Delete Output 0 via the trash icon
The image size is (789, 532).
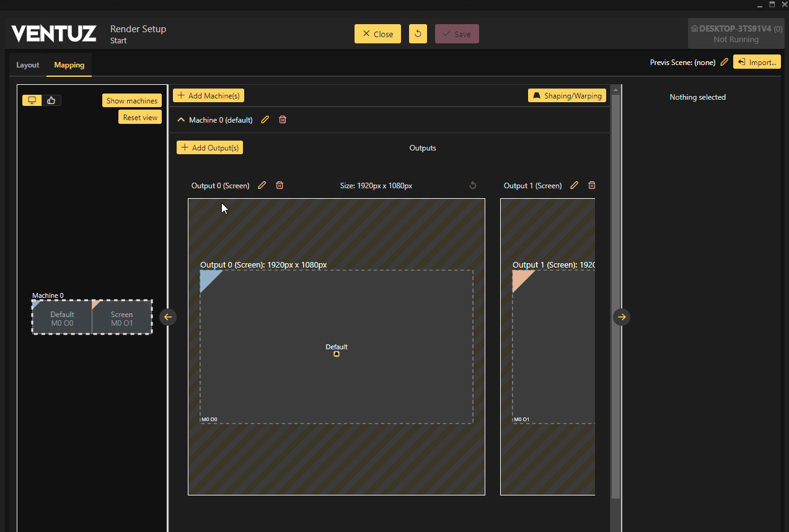coord(280,185)
